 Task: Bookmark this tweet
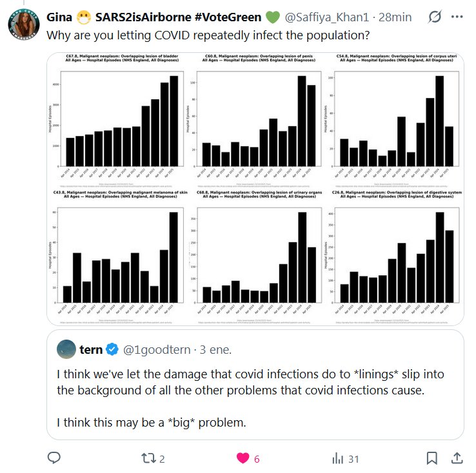click(x=432, y=458)
